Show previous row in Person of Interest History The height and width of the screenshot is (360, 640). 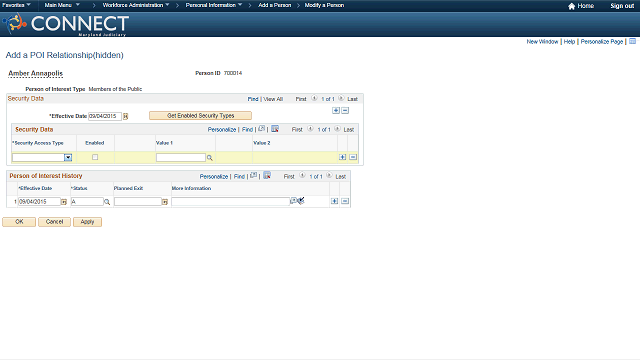click(302, 176)
